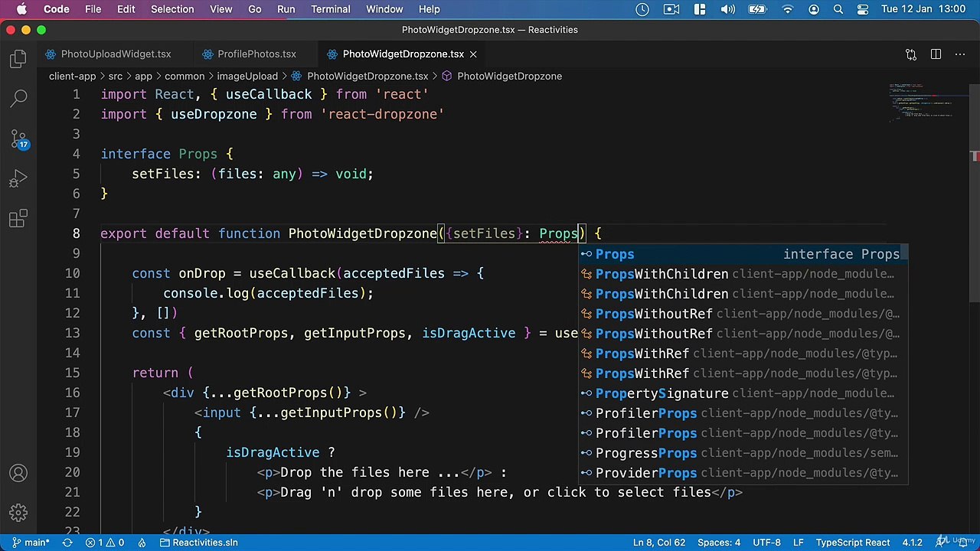This screenshot has width=980, height=551.
Task: Change language mode TypeScript React
Action: click(x=852, y=543)
